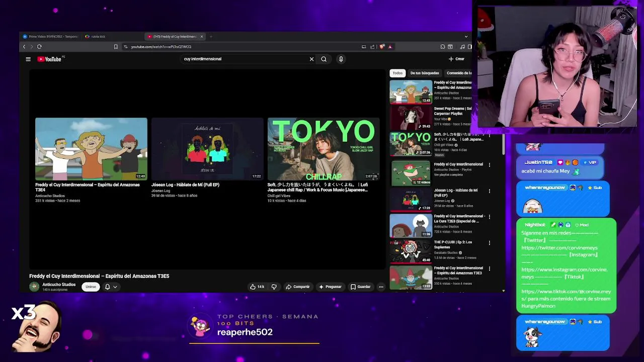The width and height of the screenshot is (644, 362).
Task: Open the YouTube hamburger guide menu
Action: tap(28, 59)
